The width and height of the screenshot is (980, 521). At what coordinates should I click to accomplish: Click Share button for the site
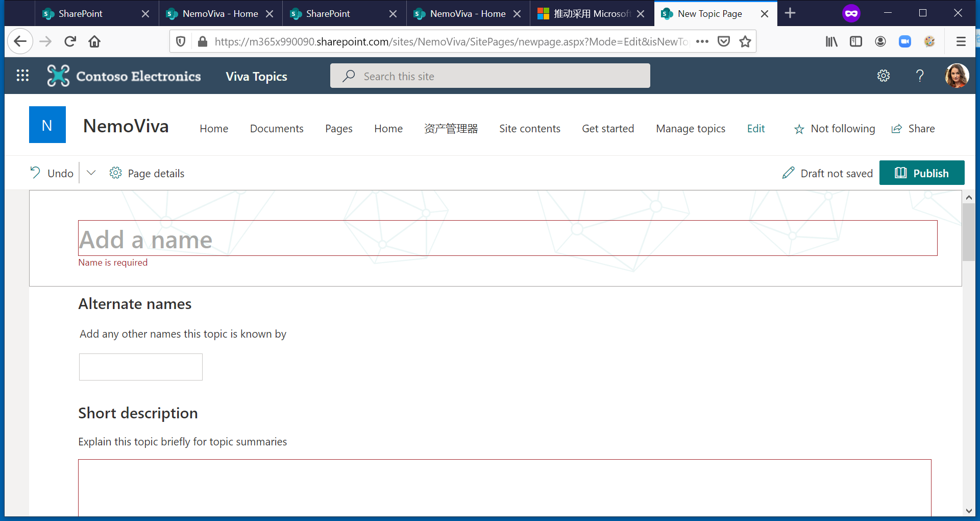coord(913,129)
